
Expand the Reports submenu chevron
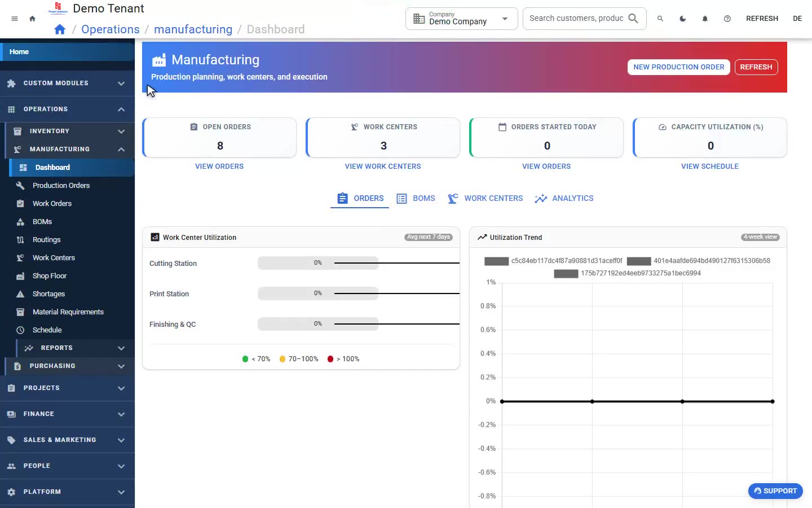[121, 348]
